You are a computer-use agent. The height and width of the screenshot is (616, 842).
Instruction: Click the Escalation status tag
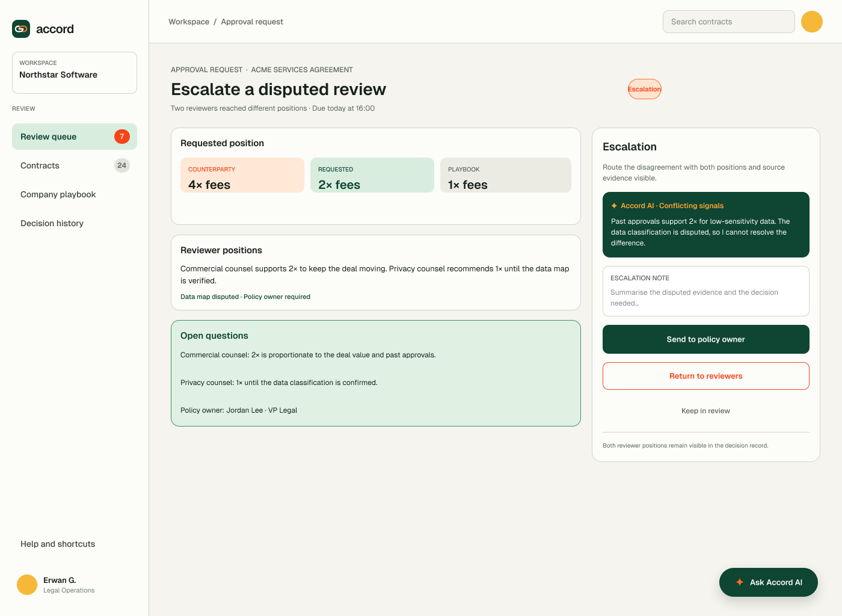(645, 89)
